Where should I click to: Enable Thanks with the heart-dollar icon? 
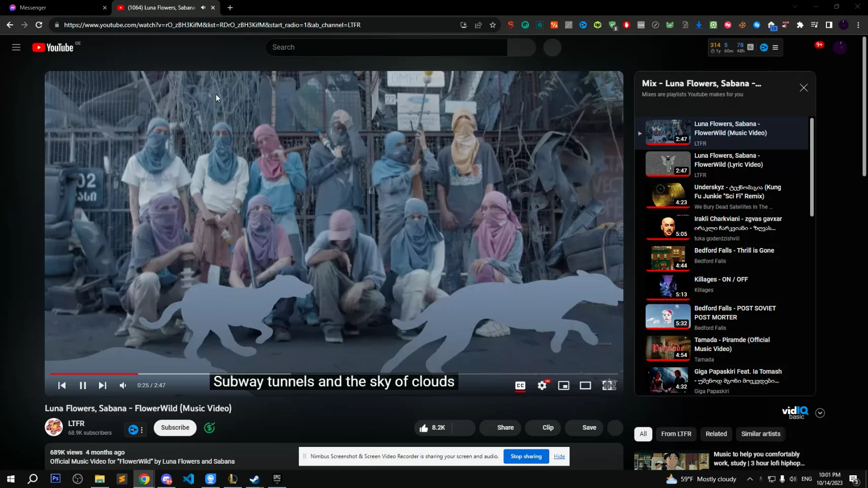(210, 428)
